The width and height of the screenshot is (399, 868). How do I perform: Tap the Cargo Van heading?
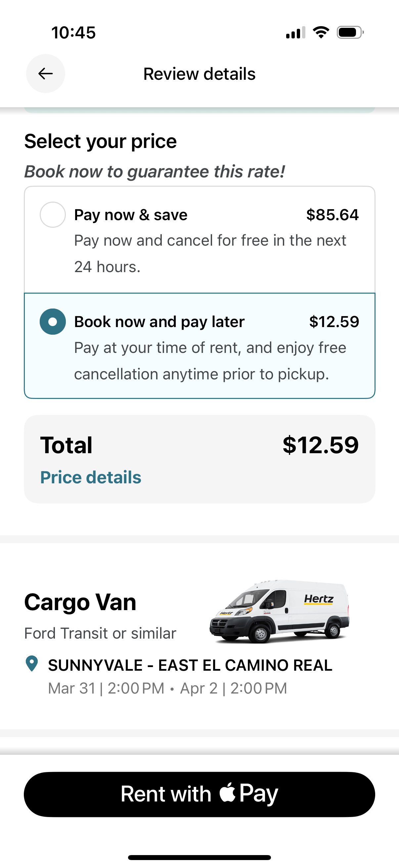click(80, 602)
